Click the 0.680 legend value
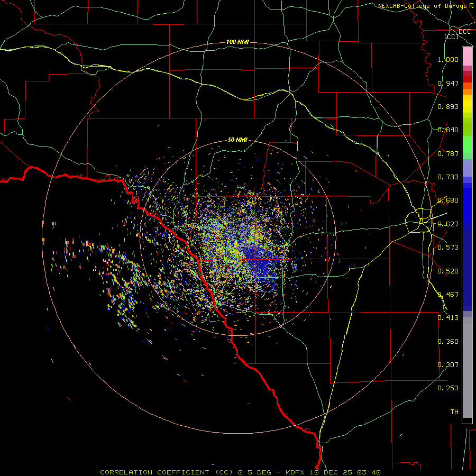 pos(448,200)
